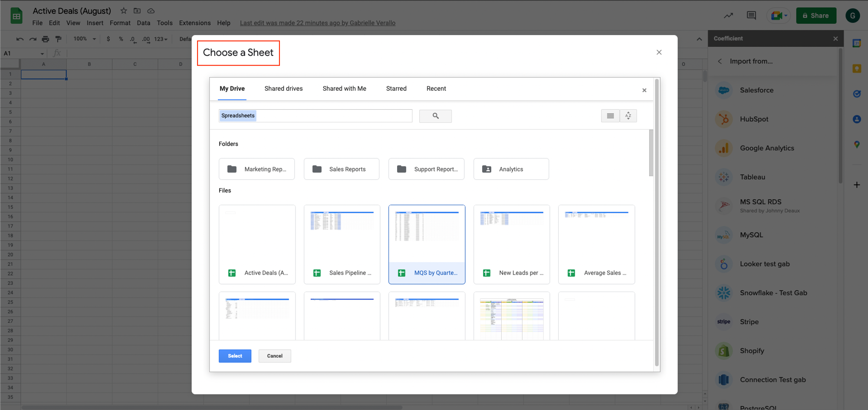Open the Google Sheets home icon

pyautogui.click(x=16, y=16)
